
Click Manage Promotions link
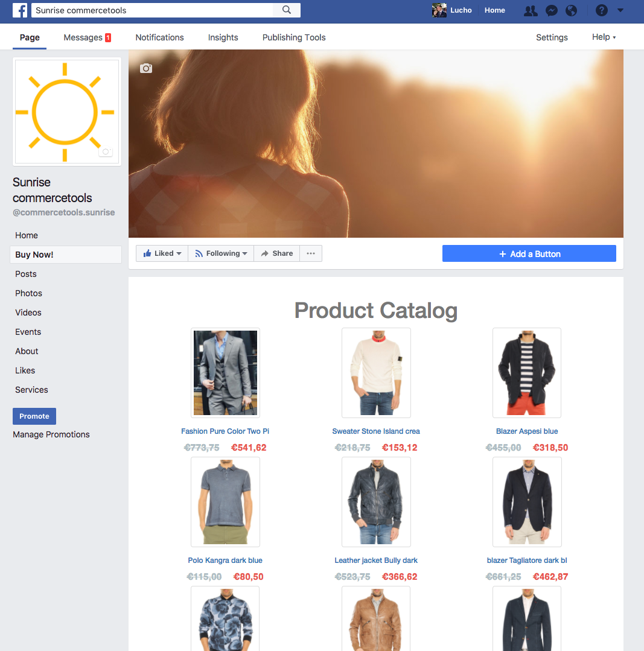(x=51, y=434)
